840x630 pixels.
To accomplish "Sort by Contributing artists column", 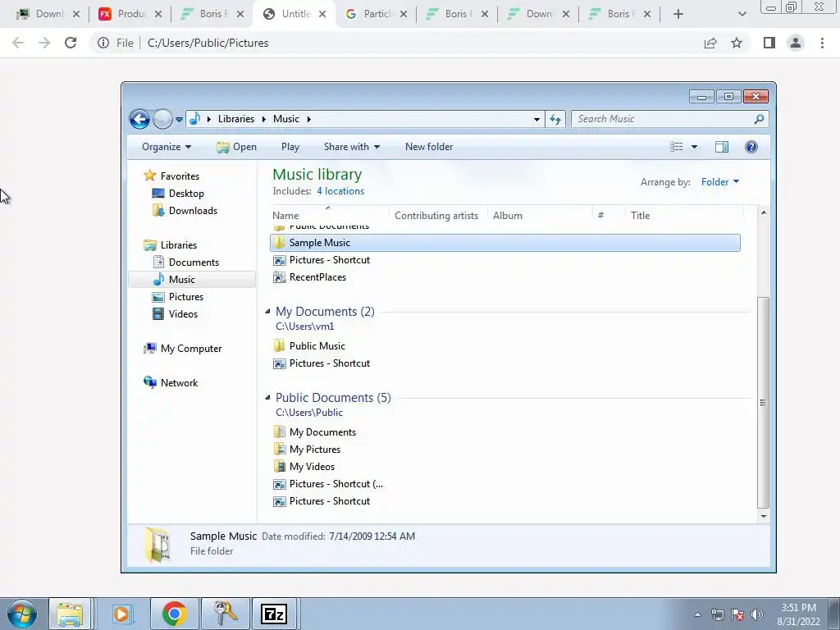I will coord(438,216).
